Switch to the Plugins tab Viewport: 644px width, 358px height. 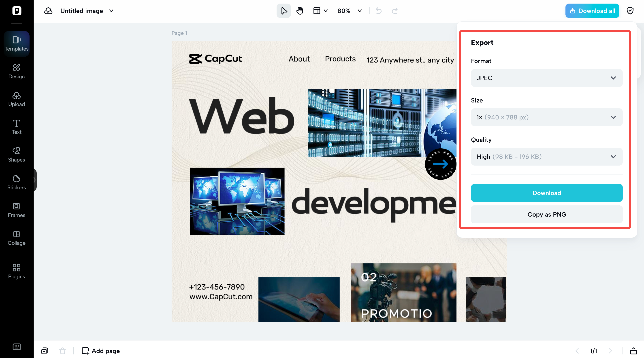[x=17, y=271]
